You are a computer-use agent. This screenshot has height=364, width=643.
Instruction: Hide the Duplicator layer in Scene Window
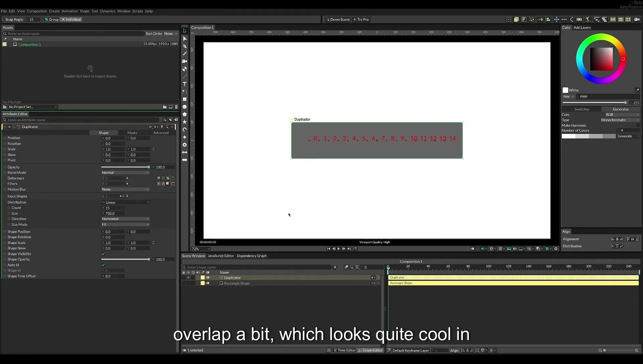click(x=188, y=278)
